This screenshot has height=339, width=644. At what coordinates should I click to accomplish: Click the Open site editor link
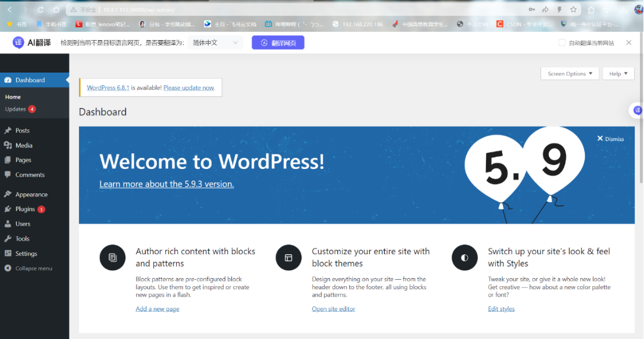[333, 309]
